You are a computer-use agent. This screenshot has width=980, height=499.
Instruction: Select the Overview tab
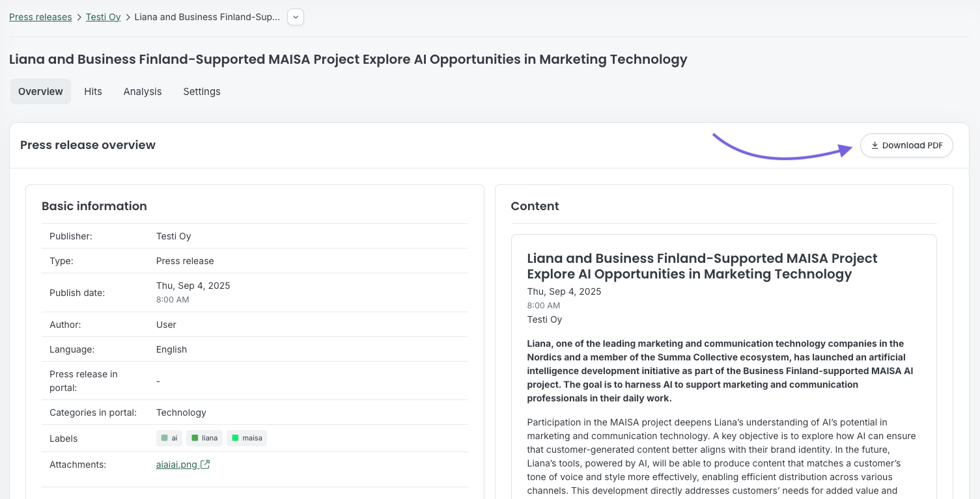click(40, 92)
